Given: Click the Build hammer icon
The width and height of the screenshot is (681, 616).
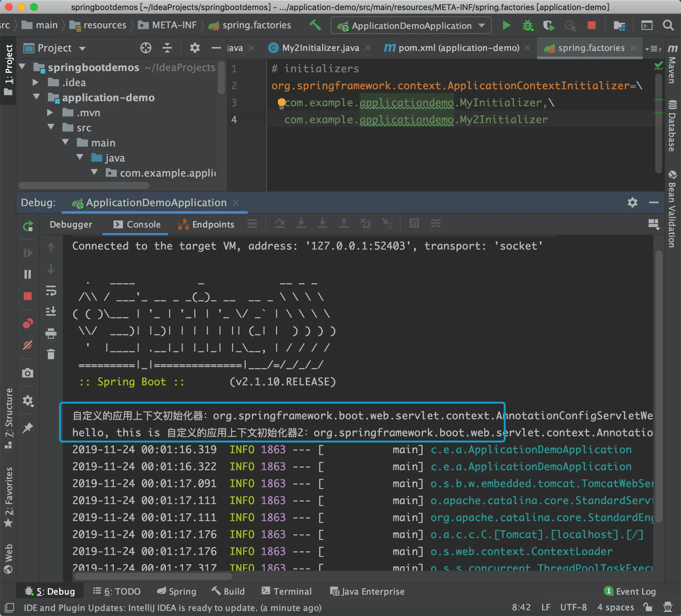Looking at the screenshot, I should tap(315, 25).
